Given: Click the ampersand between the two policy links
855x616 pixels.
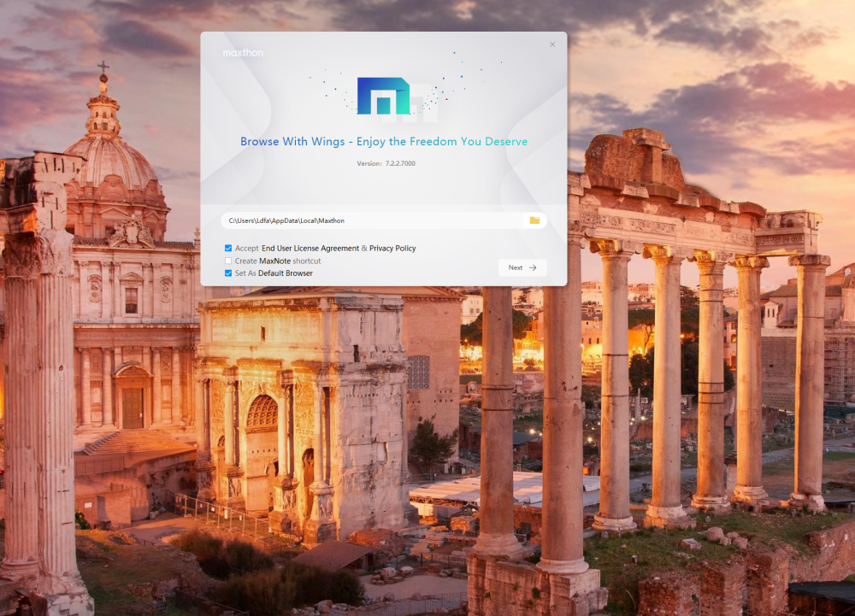Looking at the screenshot, I should coord(364,249).
